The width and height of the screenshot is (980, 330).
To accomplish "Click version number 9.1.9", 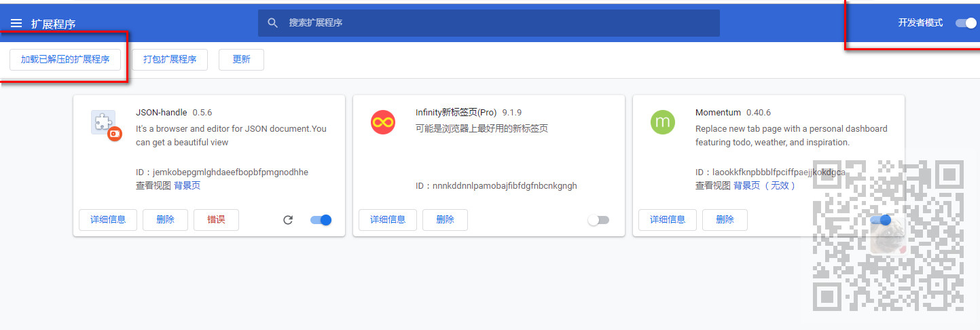I will point(512,112).
